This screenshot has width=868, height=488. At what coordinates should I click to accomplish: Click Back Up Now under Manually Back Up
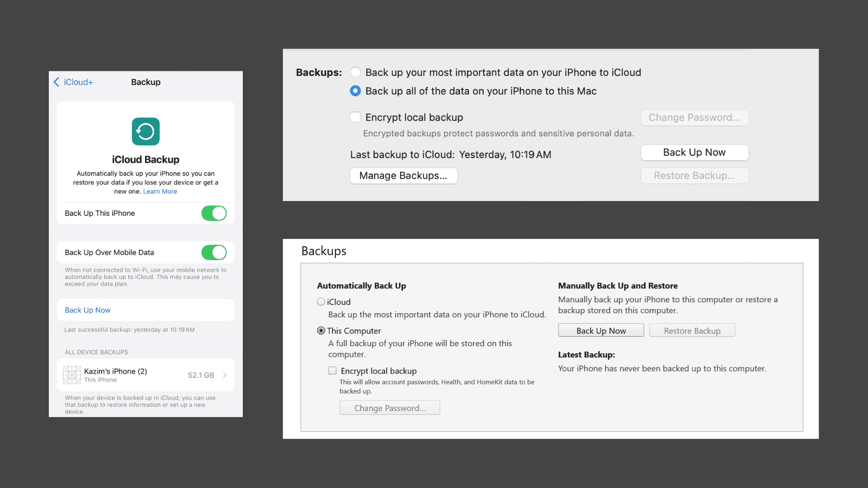tap(601, 330)
